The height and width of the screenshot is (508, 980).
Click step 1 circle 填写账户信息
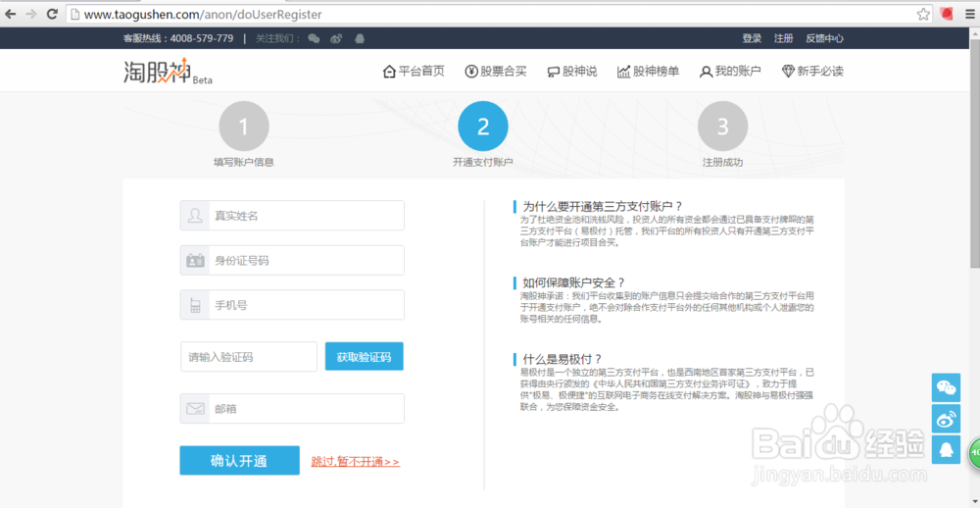click(244, 127)
